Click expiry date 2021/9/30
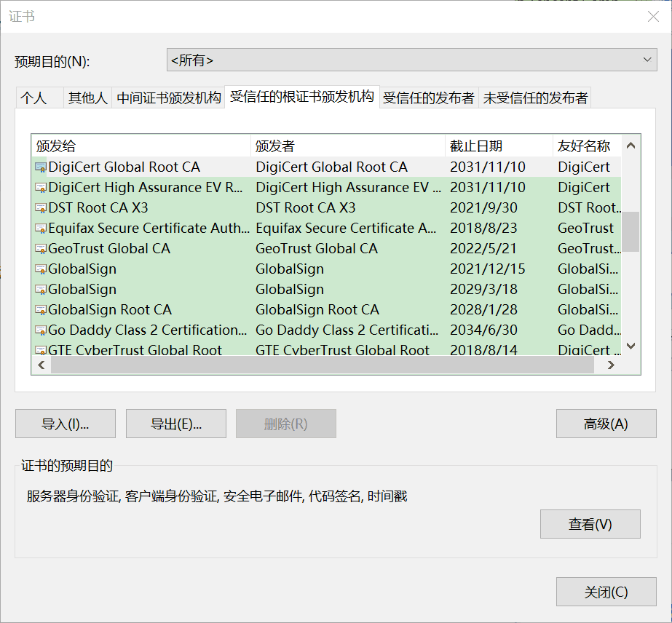This screenshot has height=623, width=672. click(x=483, y=208)
